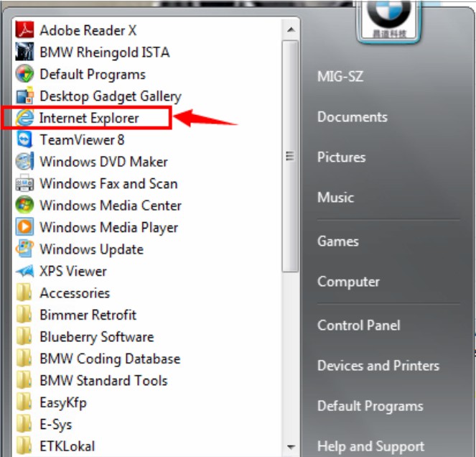Open Desktop Gadget Gallery icon
476x457 pixels.
tap(24, 96)
